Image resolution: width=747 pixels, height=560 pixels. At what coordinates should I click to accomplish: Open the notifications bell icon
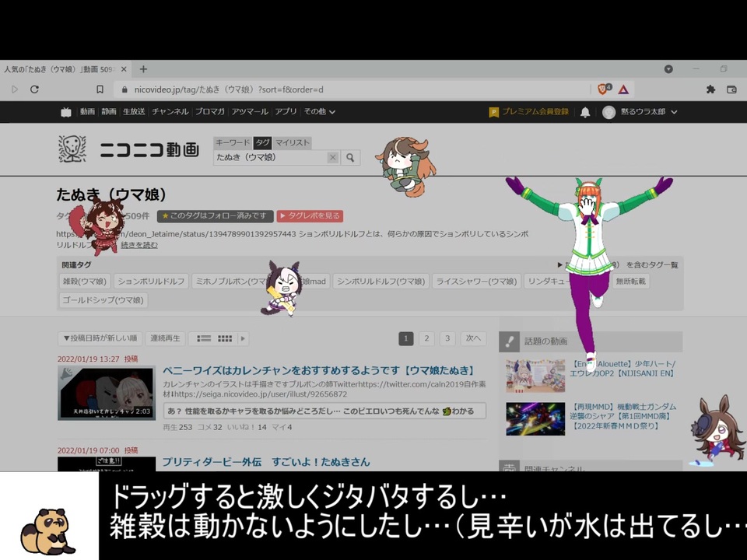tap(585, 112)
